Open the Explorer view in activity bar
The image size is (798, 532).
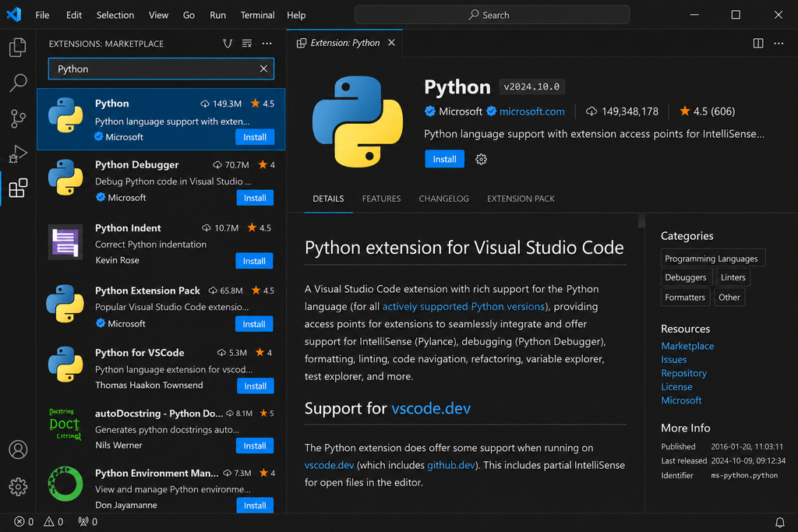[18, 48]
